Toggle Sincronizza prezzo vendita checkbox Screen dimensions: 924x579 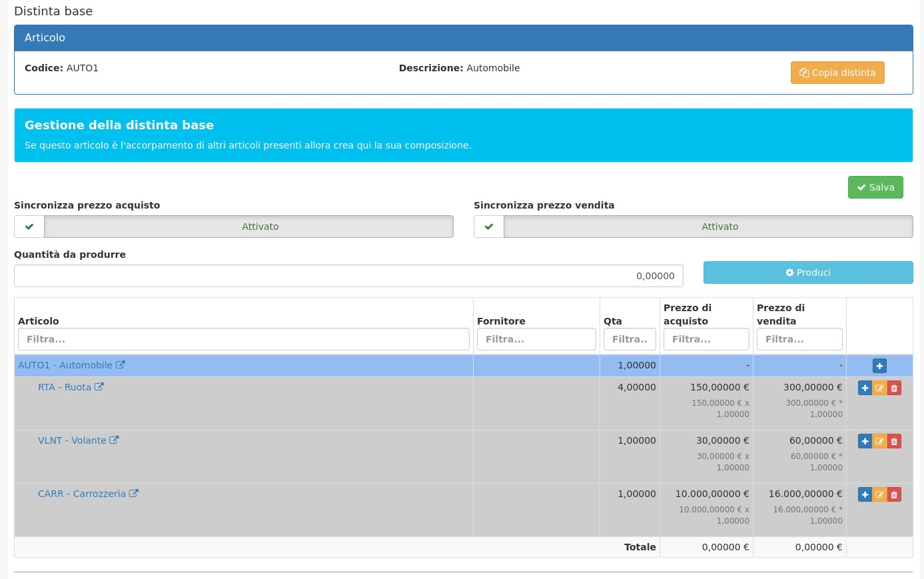click(489, 227)
